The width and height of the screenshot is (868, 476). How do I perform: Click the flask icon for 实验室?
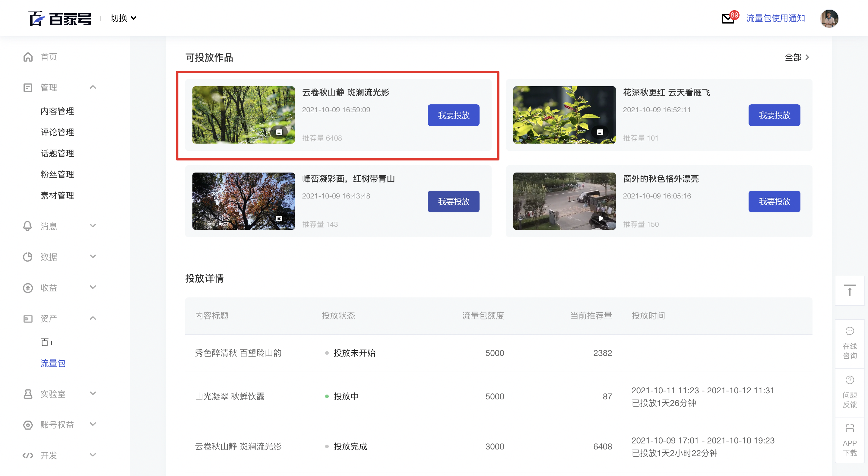(x=28, y=394)
